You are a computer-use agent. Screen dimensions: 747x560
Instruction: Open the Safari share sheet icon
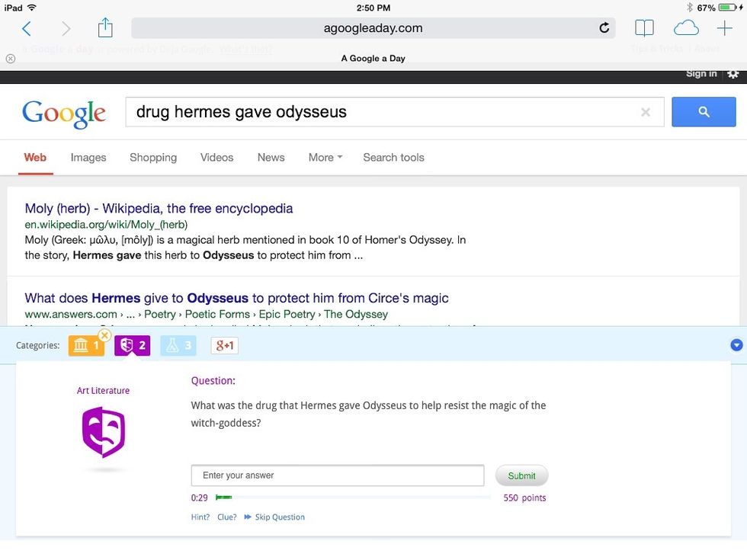(105, 27)
